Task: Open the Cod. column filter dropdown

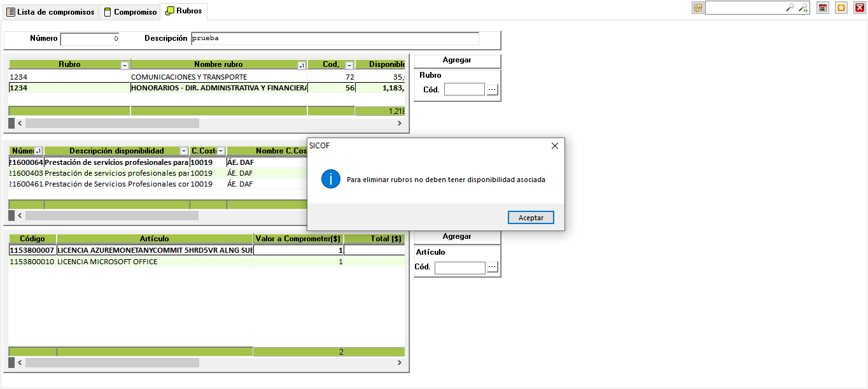Action: click(x=349, y=65)
